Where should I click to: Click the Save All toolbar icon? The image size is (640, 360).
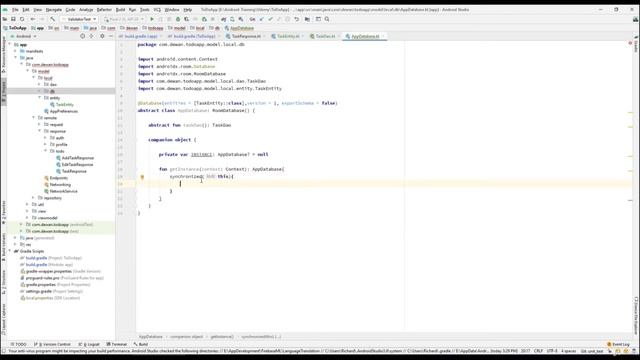click(13, 19)
